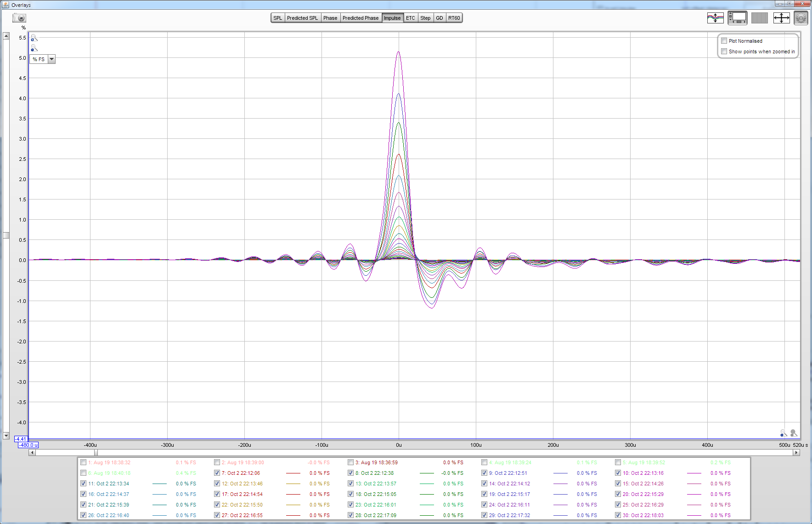Click vertical scrollbar down arrow

6,435
